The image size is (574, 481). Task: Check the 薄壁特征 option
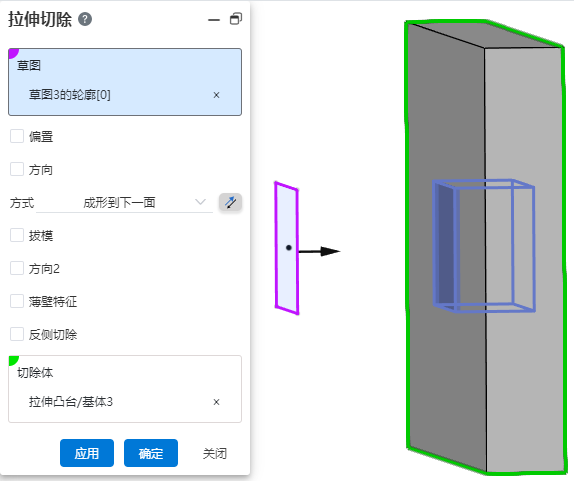[17, 301]
